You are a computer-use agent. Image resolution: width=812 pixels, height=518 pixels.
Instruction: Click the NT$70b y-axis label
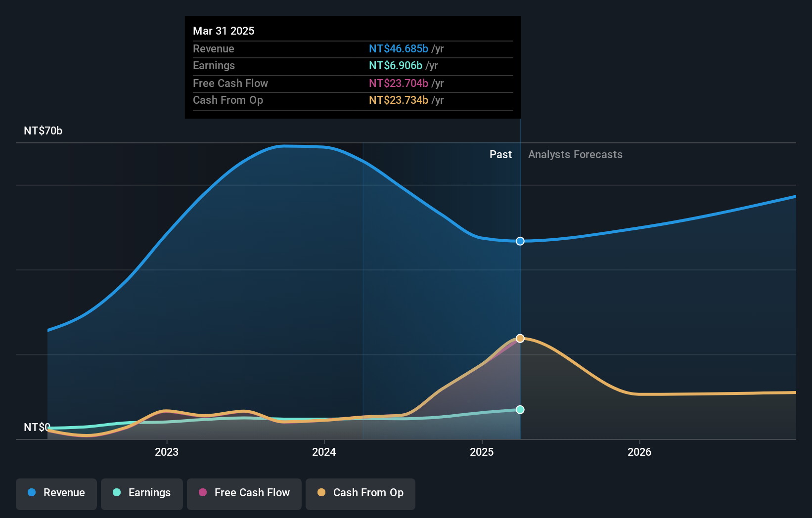pyautogui.click(x=43, y=131)
